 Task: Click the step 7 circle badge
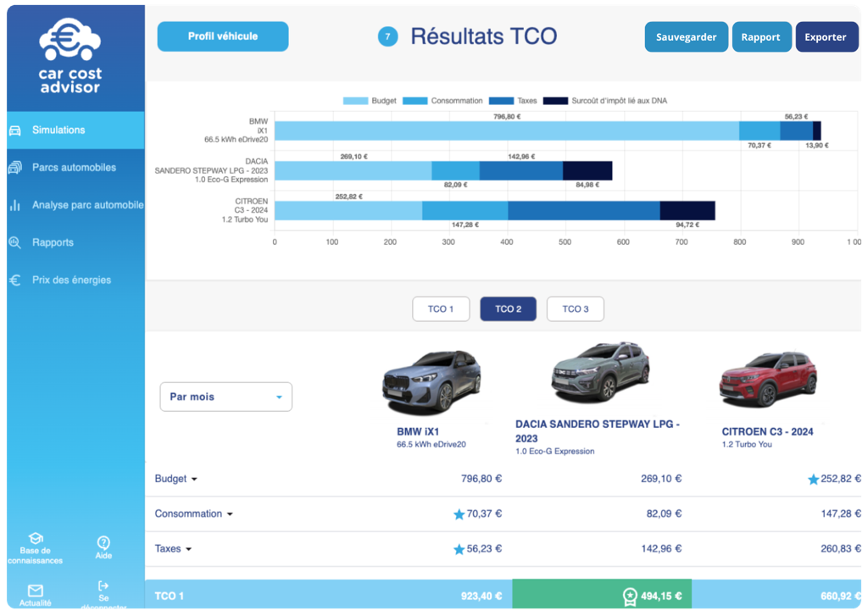[x=388, y=37]
